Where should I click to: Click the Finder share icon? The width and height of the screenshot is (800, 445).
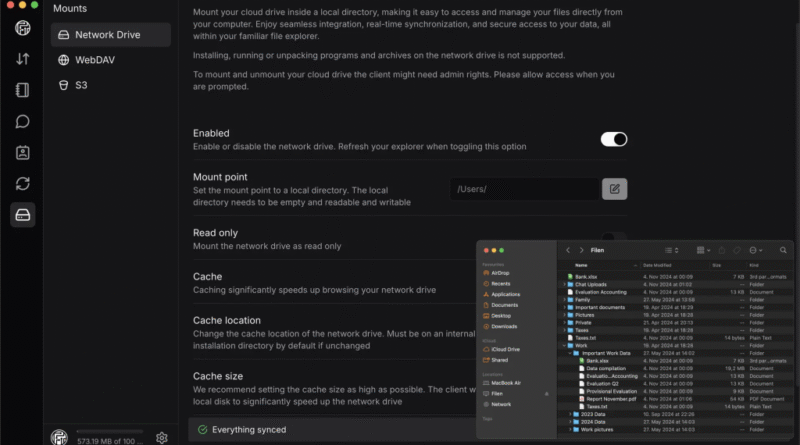pos(721,250)
